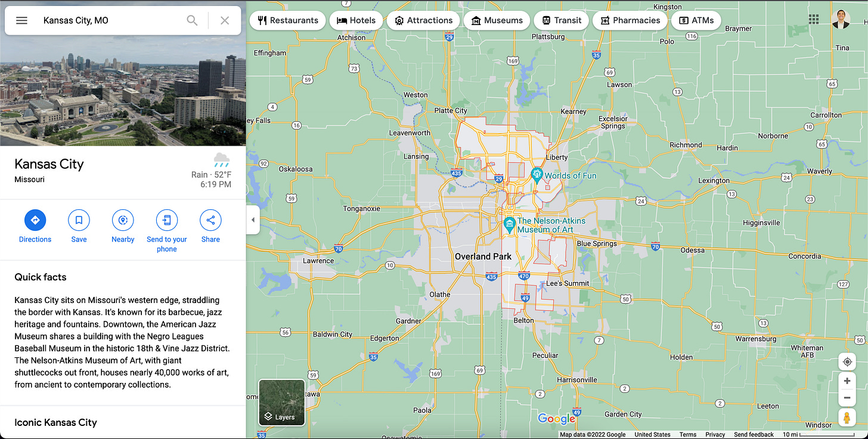
Task: Open the Google account avatar
Action: pyautogui.click(x=841, y=19)
